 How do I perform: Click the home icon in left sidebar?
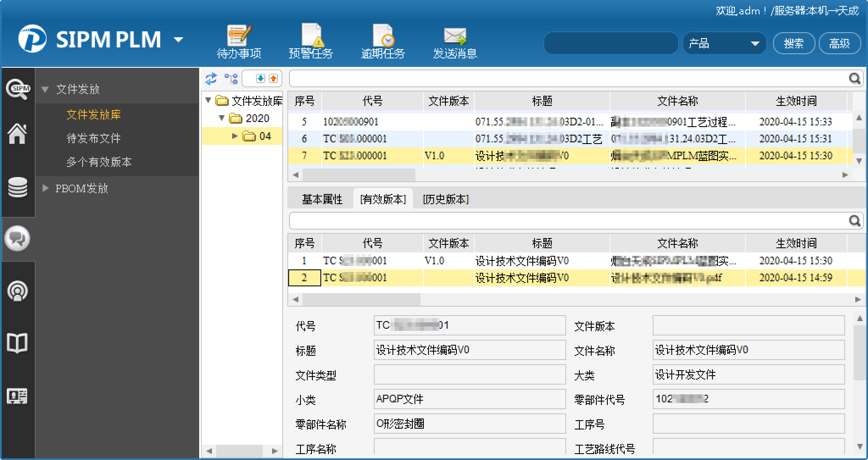17,134
